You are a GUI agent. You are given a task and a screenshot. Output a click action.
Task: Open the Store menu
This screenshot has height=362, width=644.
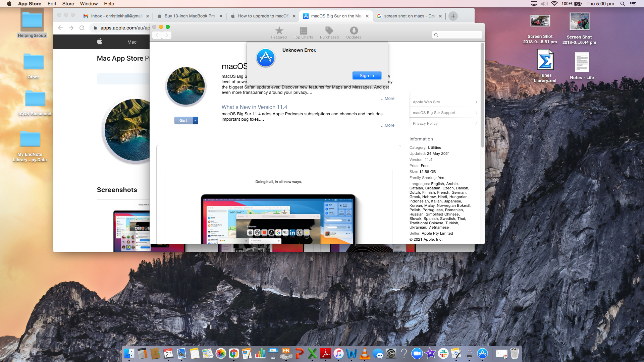pos(68,4)
